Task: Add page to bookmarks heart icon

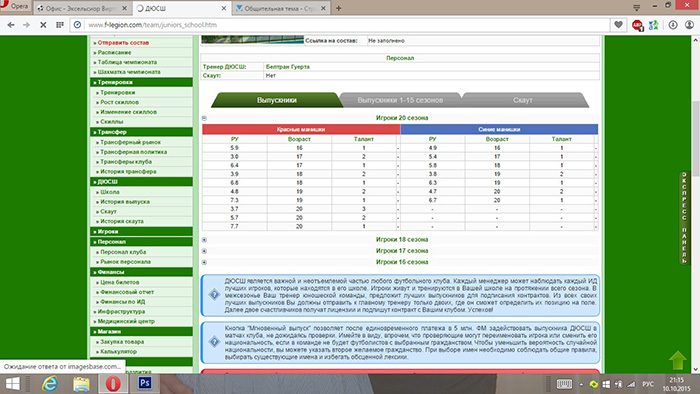Action: coord(618,25)
